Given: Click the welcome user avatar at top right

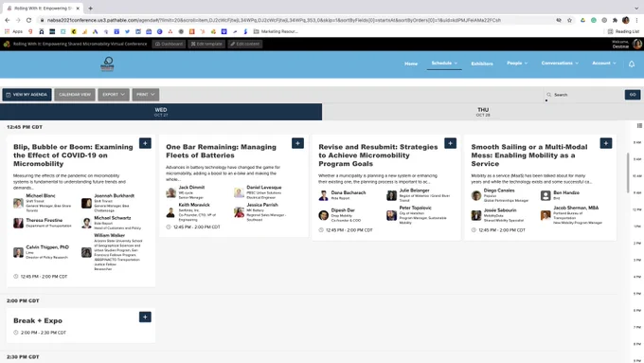Looking at the screenshot, I should tap(637, 44).
